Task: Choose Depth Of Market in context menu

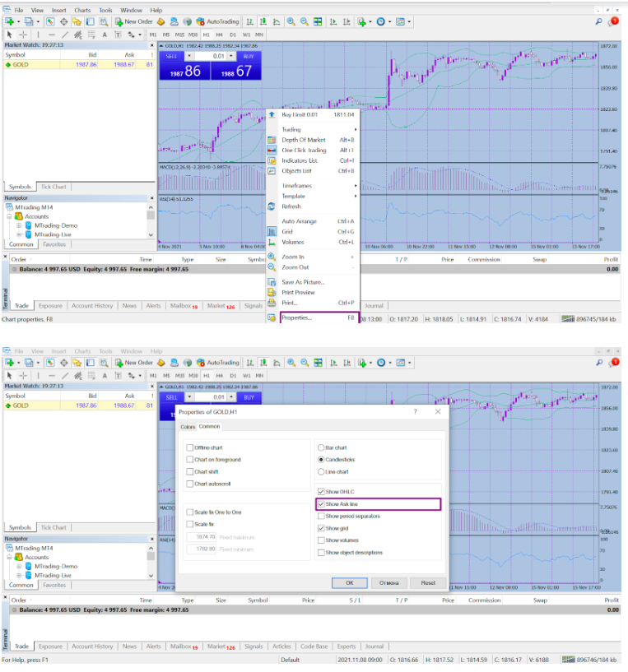Action: point(313,140)
